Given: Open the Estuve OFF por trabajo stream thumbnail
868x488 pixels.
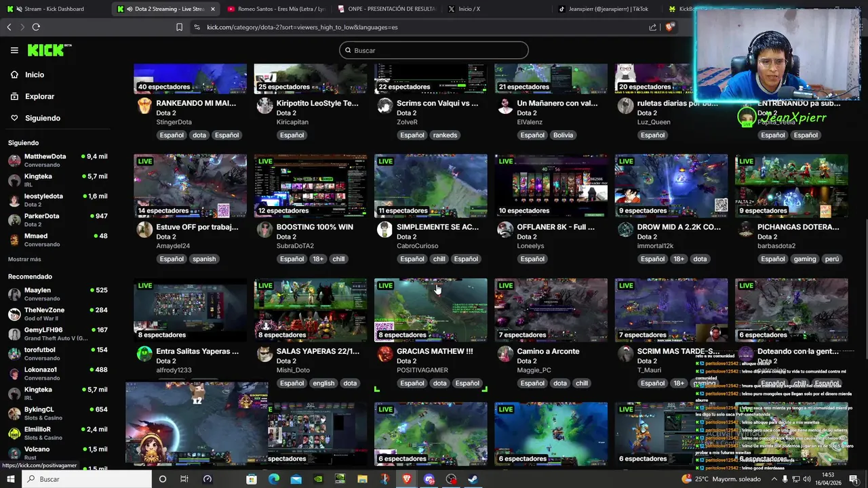Looking at the screenshot, I should 190,186.
